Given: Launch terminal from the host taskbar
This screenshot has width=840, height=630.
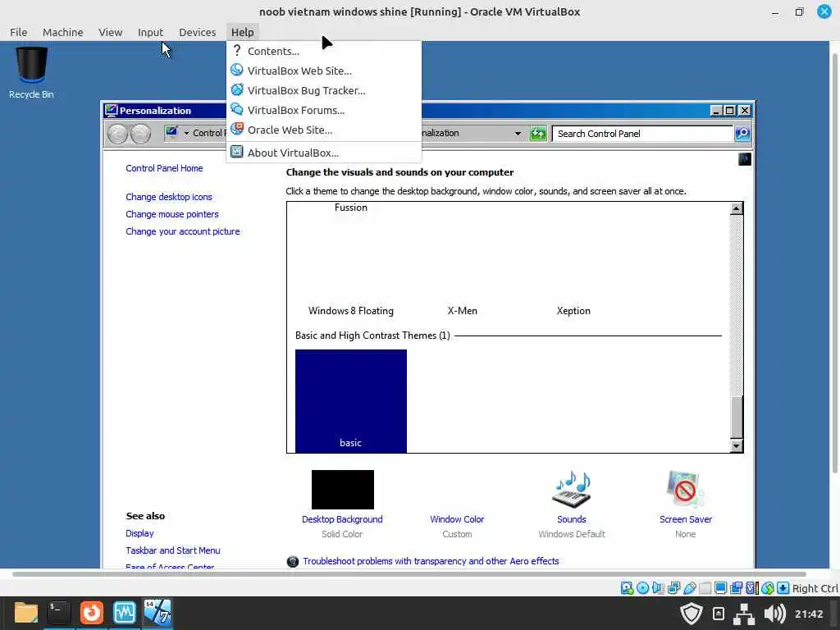Looking at the screenshot, I should 58,613.
